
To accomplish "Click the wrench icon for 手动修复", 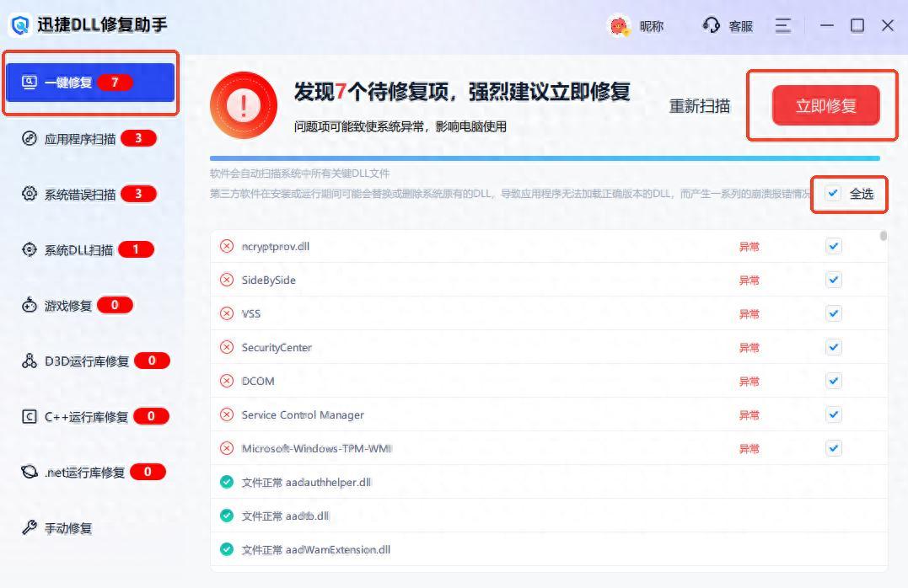I will (30, 528).
